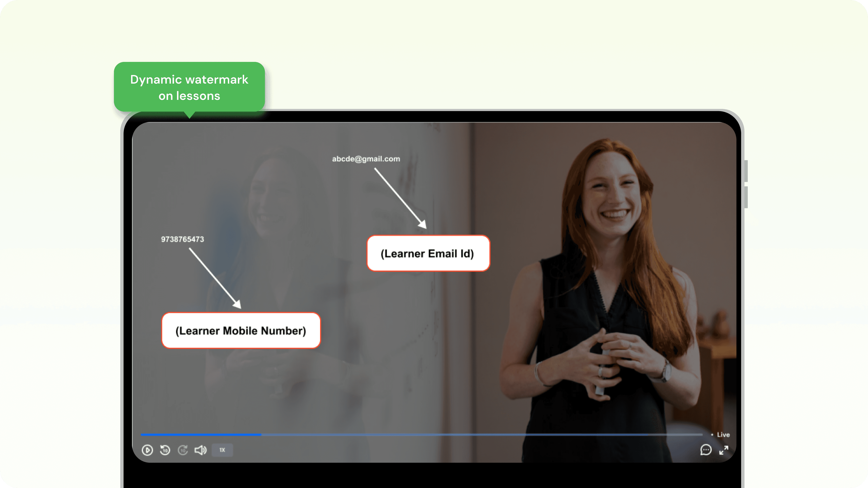Click the green Dynamic watermark on lessons tooltip
868x488 pixels.
189,87
